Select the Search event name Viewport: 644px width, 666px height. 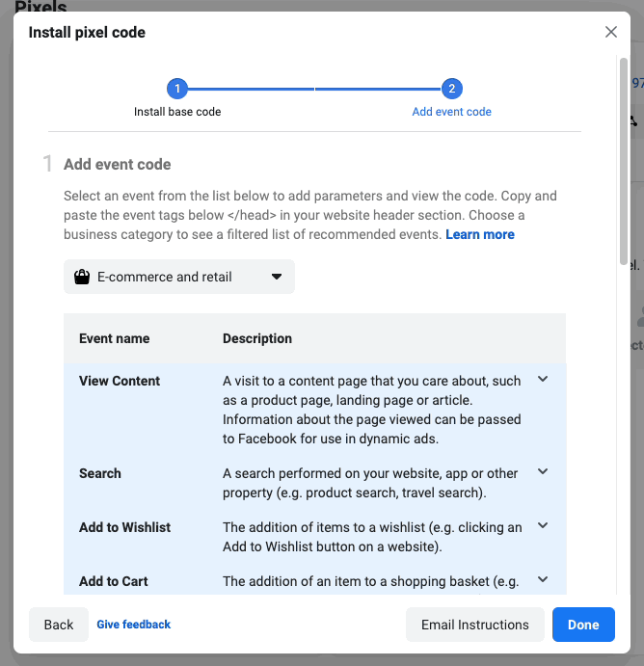point(100,473)
